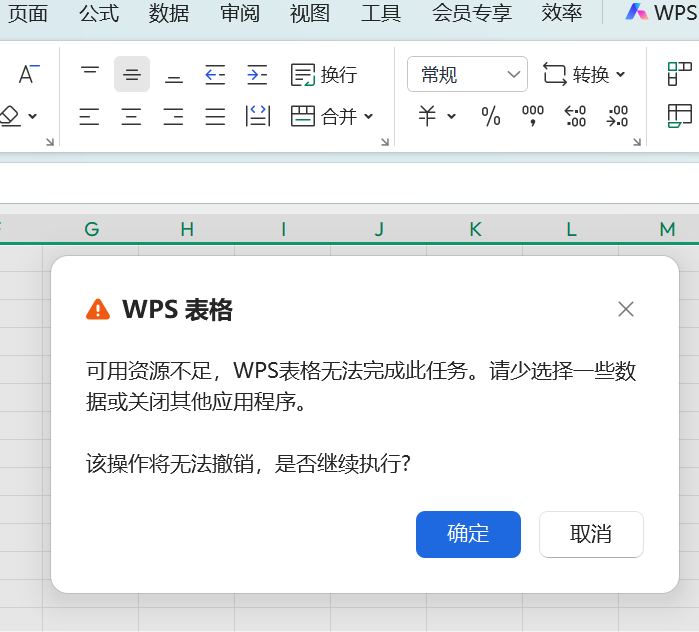Open the 工具 tab
Image resolution: width=699 pixels, height=632 pixels.
381,13
